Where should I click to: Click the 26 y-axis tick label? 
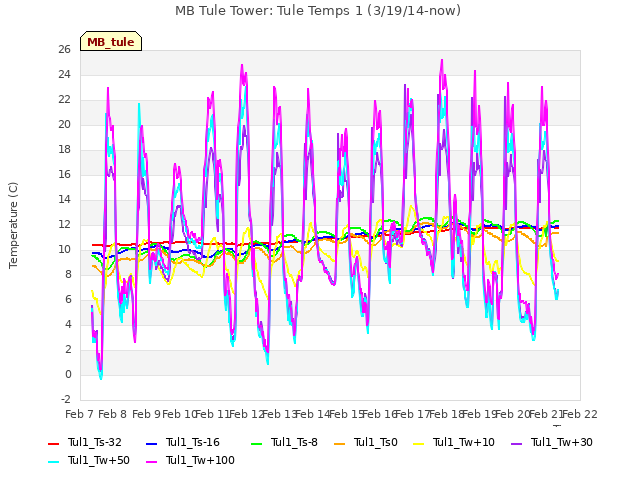click(x=64, y=50)
